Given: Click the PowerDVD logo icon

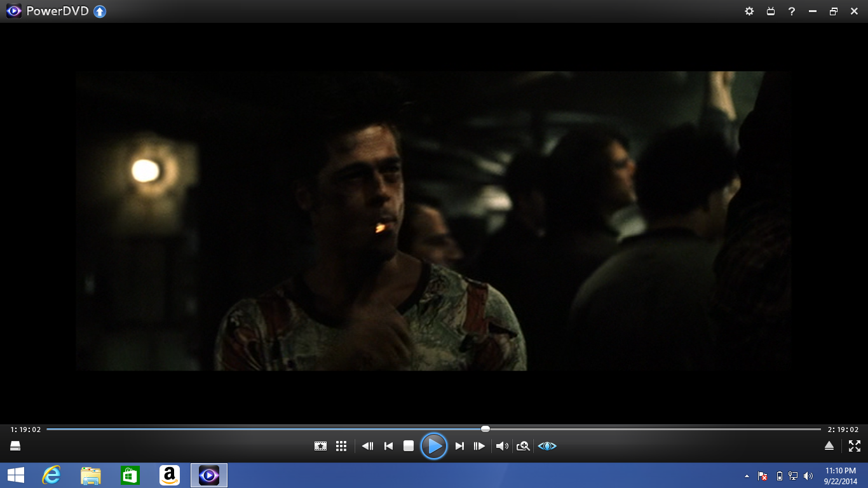Looking at the screenshot, I should (13, 11).
